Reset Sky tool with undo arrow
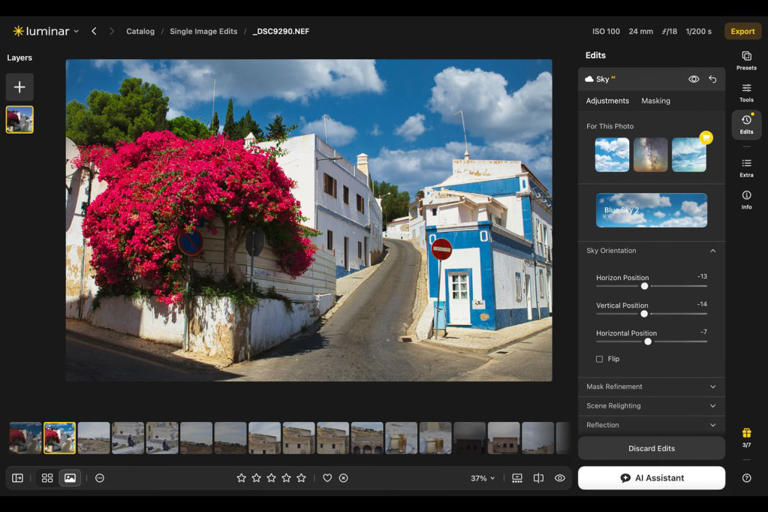768x512 pixels. (x=713, y=79)
